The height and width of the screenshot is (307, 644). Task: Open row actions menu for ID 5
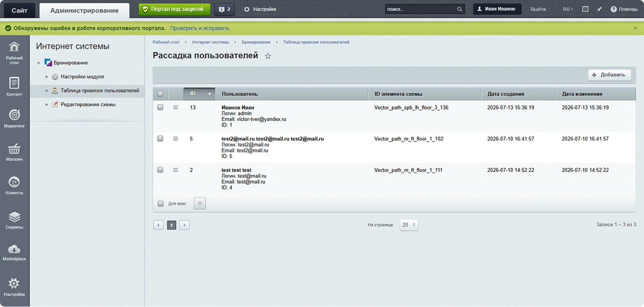pos(176,139)
